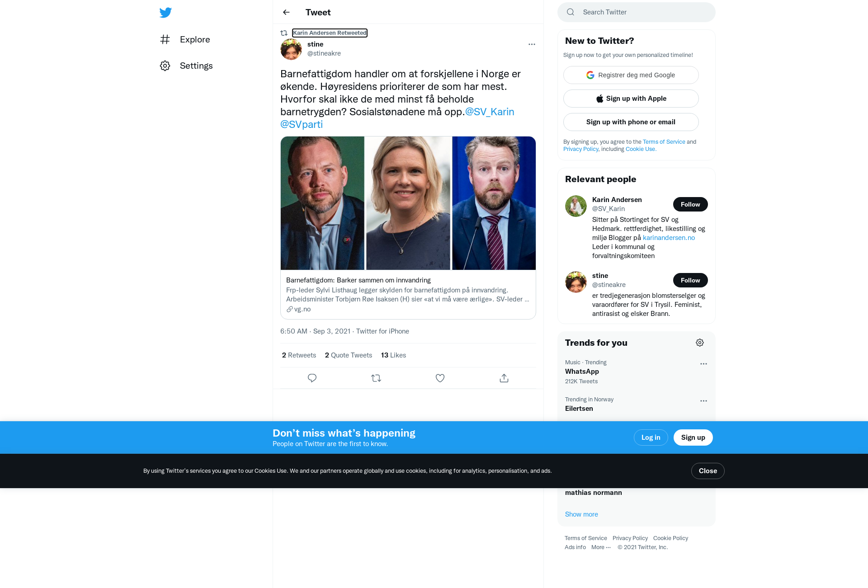Open stine's profile avatar in tweet header

tap(291, 49)
